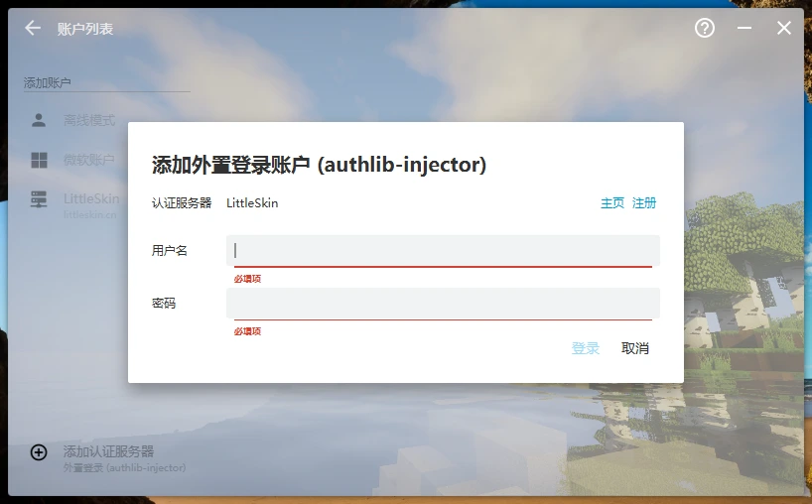
Task: Minimize the launcher window
Action: coord(744,29)
